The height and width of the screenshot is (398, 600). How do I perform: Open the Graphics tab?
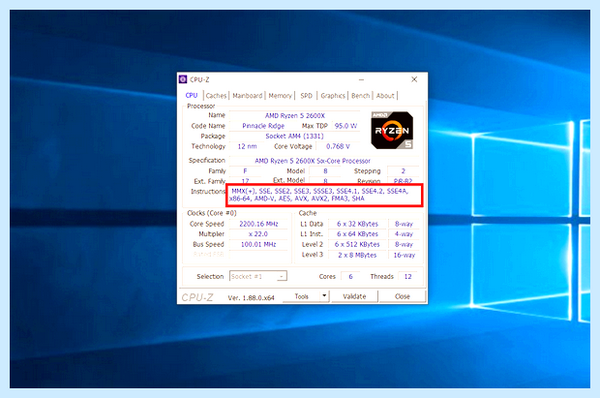point(333,96)
